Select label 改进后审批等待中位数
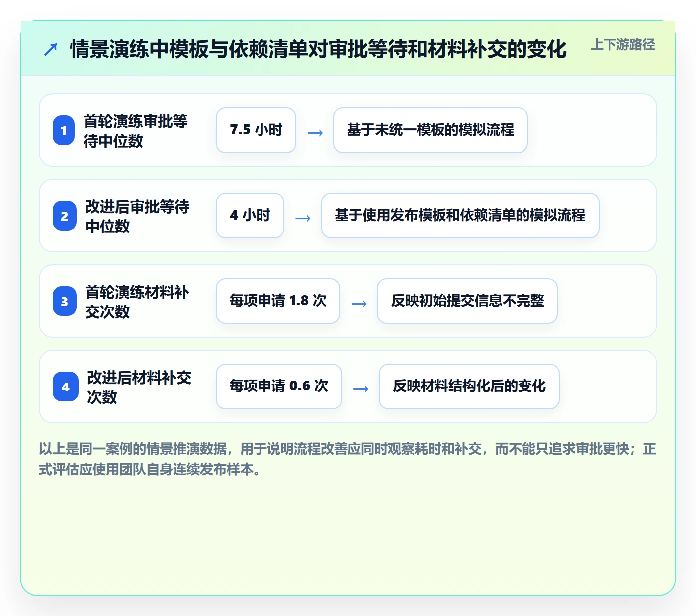This screenshot has width=696, height=616. click(137, 216)
